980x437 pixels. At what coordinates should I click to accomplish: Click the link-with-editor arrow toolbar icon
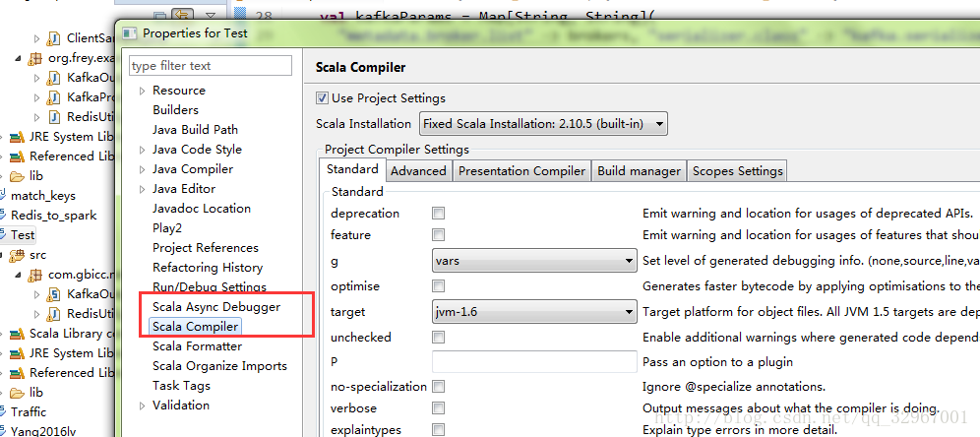[182, 15]
